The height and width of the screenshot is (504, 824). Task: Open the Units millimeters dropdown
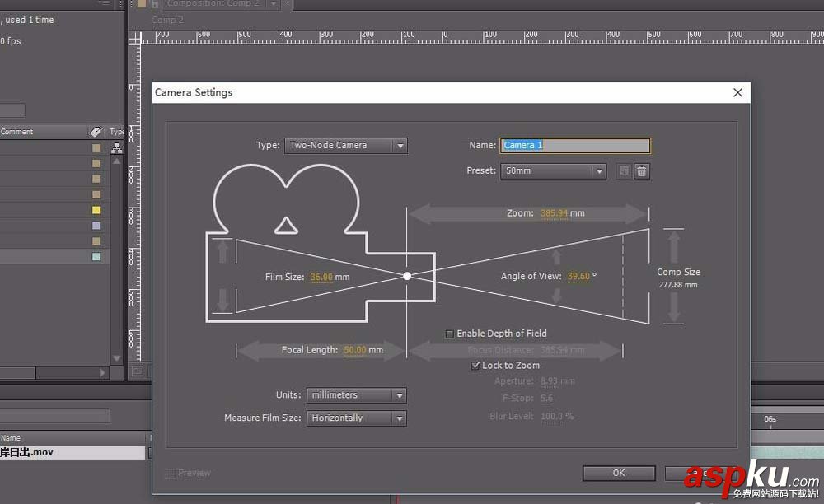[356, 394]
